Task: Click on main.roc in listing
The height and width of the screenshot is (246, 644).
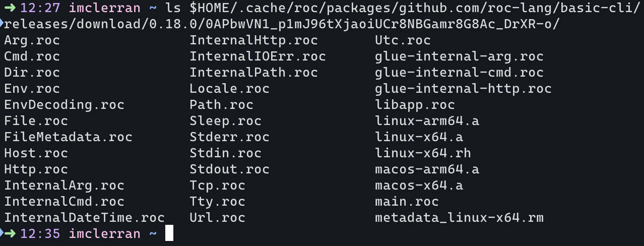Action: tap(407, 202)
